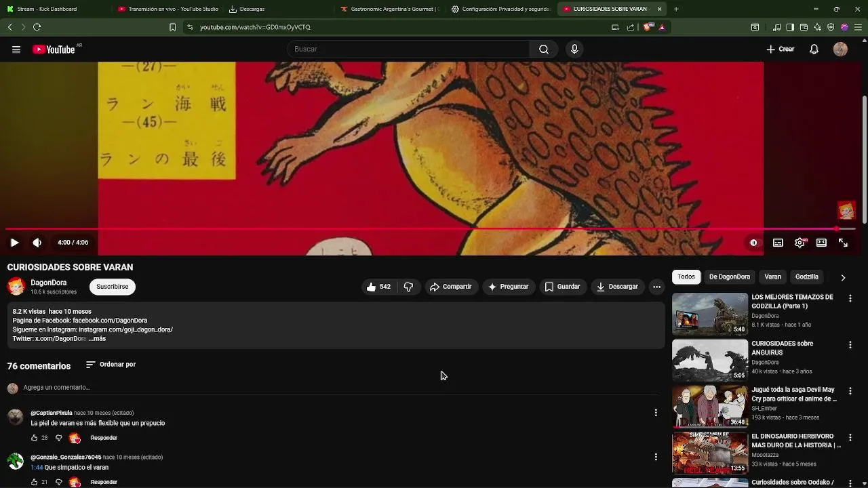Dislike CaptianPixula's comment

point(58,438)
